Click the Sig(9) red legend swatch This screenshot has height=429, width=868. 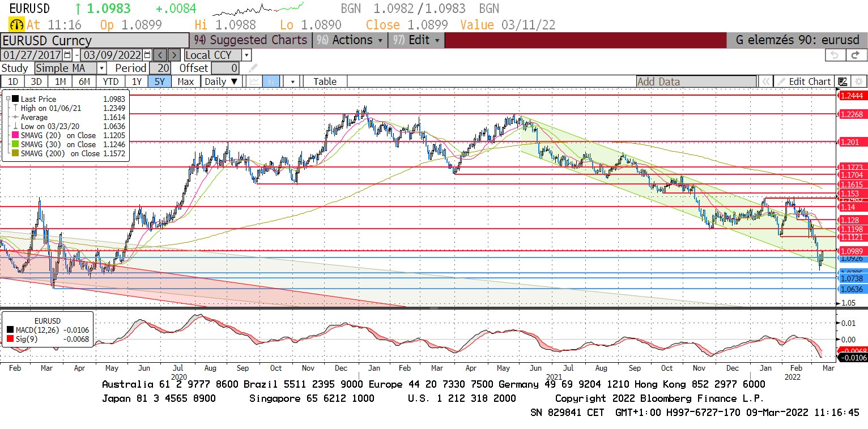(x=11, y=339)
